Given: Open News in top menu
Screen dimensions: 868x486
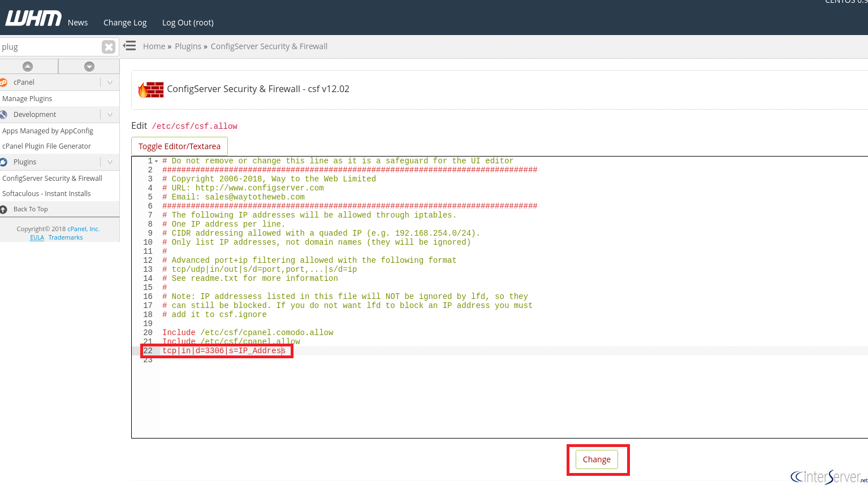Looking at the screenshot, I should point(77,23).
